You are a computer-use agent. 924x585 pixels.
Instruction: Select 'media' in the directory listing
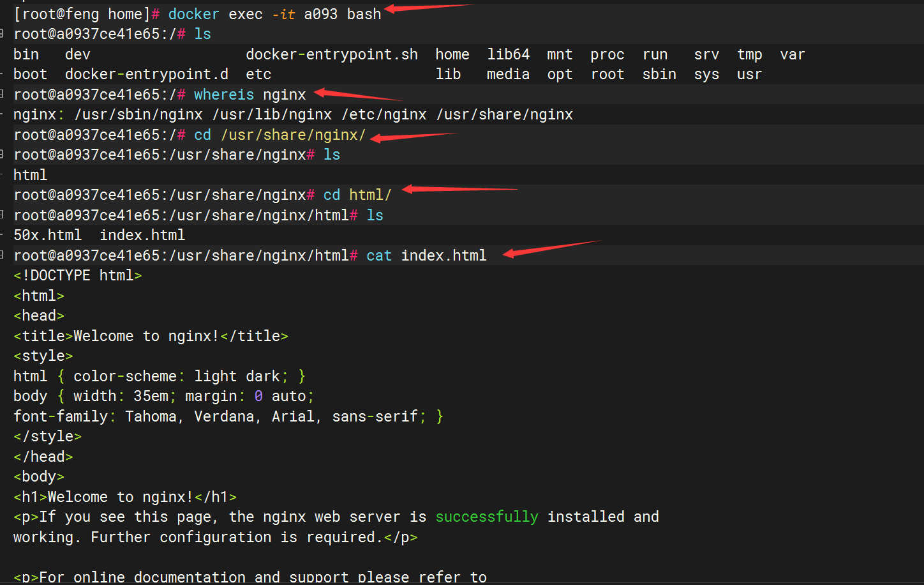pyautogui.click(x=509, y=74)
